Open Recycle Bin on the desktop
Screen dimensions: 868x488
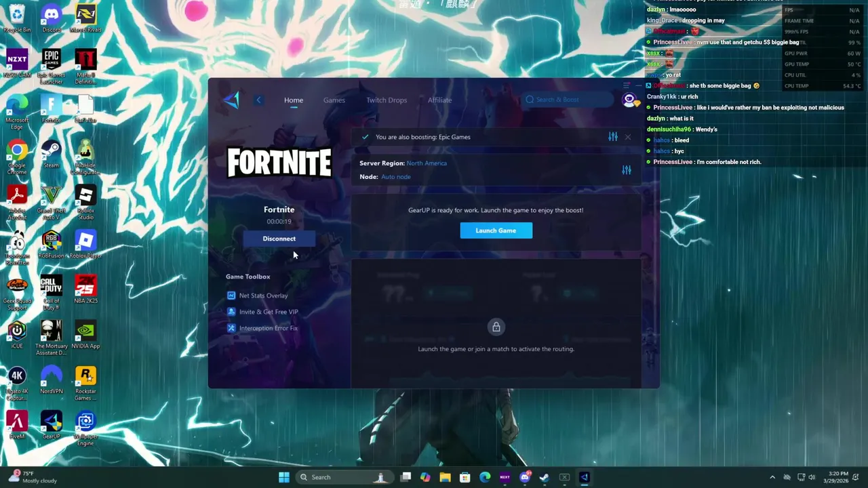click(x=17, y=19)
